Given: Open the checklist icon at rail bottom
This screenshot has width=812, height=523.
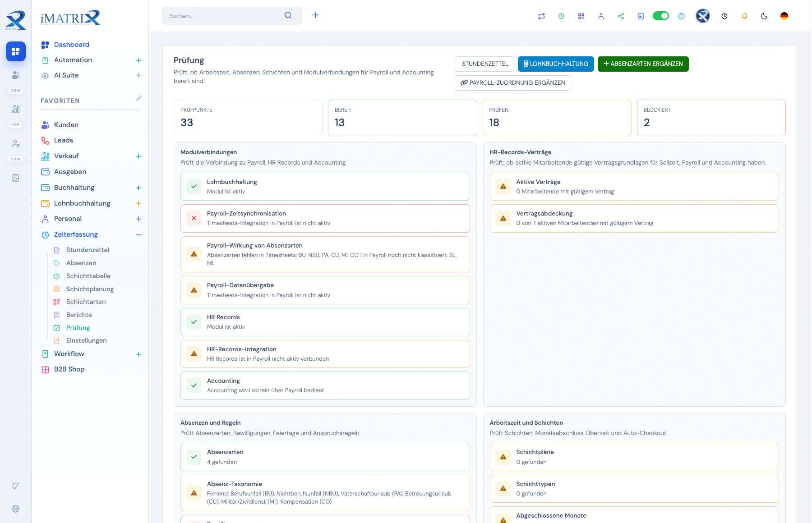Looking at the screenshot, I should (15, 486).
